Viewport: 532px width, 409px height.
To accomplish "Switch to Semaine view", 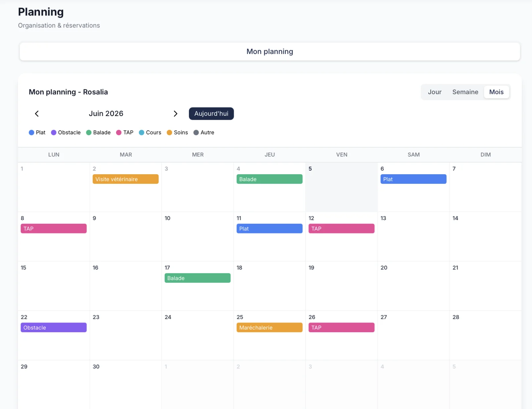I will point(465,92).
